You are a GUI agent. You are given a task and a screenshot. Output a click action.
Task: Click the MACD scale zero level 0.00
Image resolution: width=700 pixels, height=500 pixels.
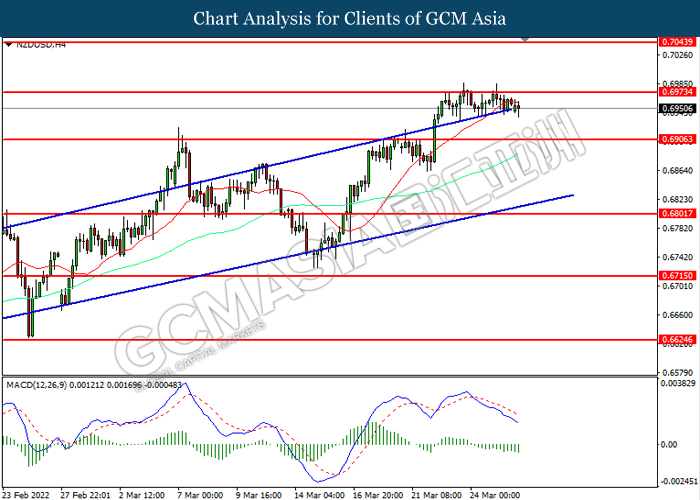668,445
